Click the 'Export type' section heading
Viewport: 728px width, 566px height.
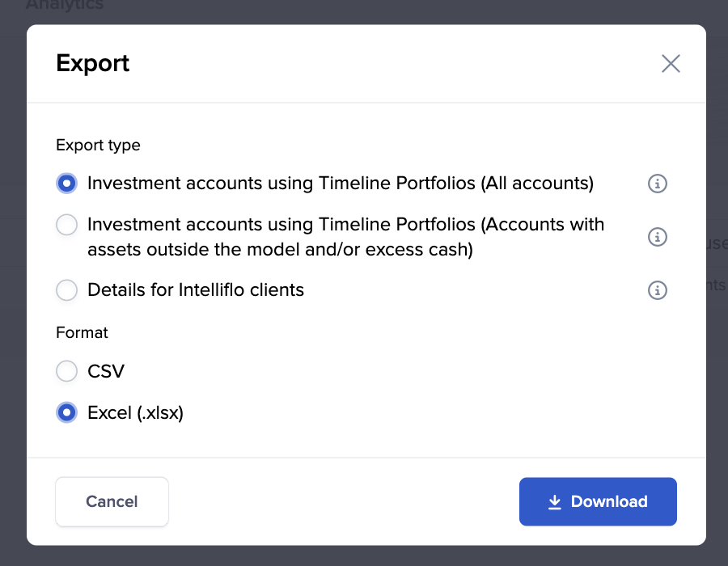(x=98, y=146)
